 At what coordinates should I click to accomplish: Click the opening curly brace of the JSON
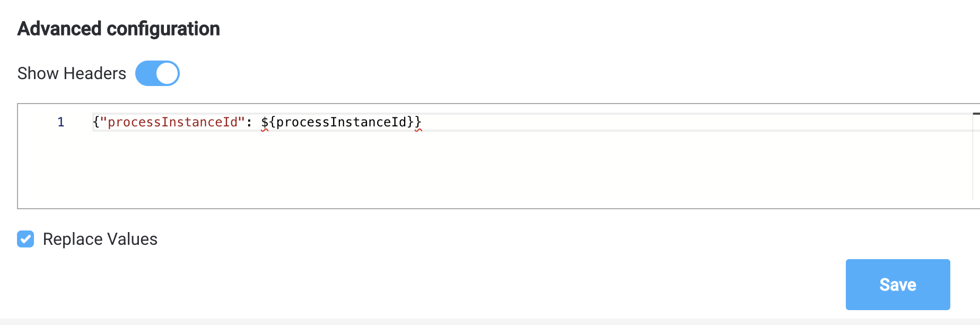click(96, 122)
